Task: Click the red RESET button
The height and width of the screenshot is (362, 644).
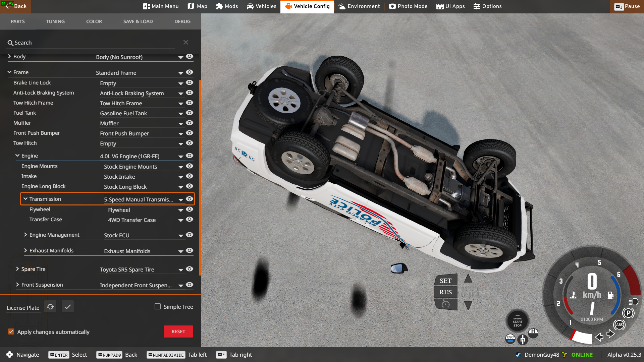Action: 178,331
